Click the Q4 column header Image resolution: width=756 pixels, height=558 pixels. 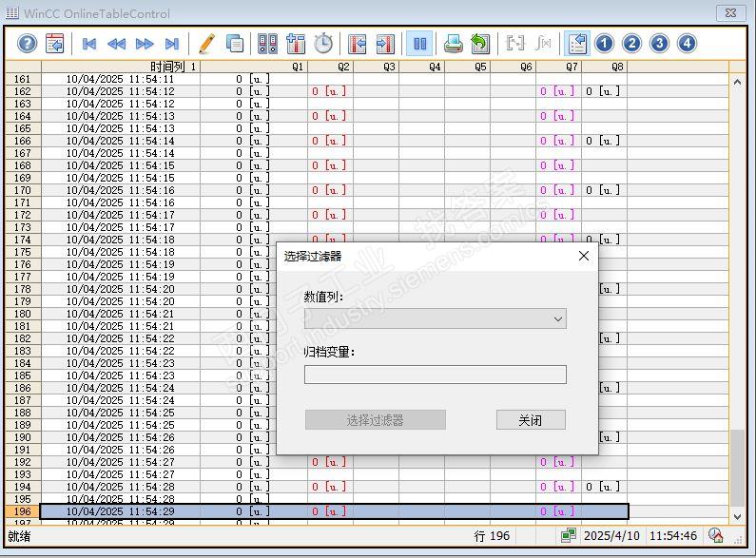pyautogui.click(x=422, y=67)
